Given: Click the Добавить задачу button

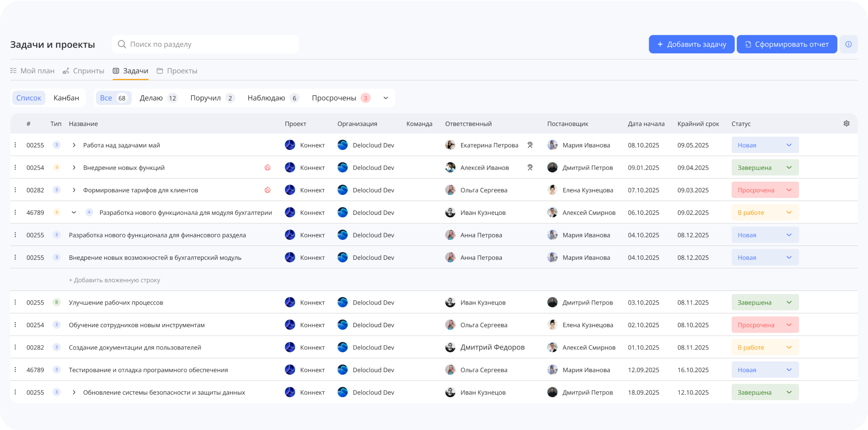Looking at the screenshot, I should tap(691, 44).
